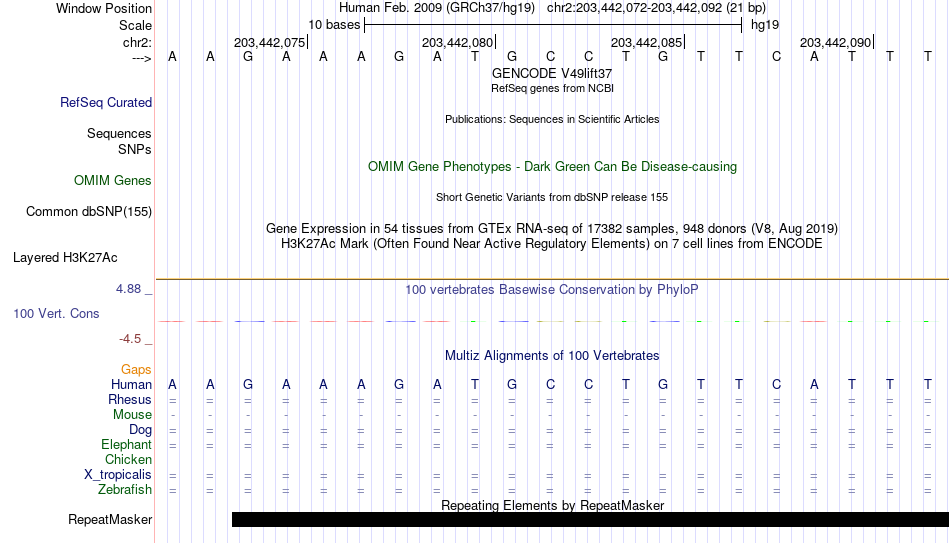Click the 4.88 PhyloP upper value
The height and width of the screenshot is (543, 950).
[128, 289]
